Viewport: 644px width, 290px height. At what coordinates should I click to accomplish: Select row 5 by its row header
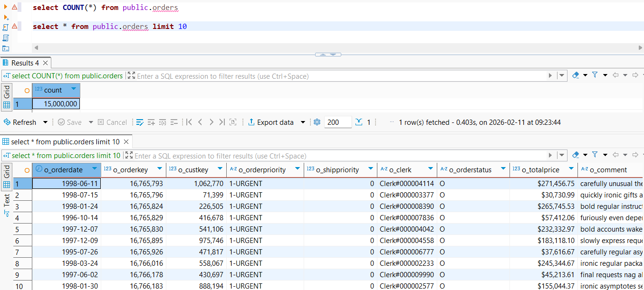22,229
